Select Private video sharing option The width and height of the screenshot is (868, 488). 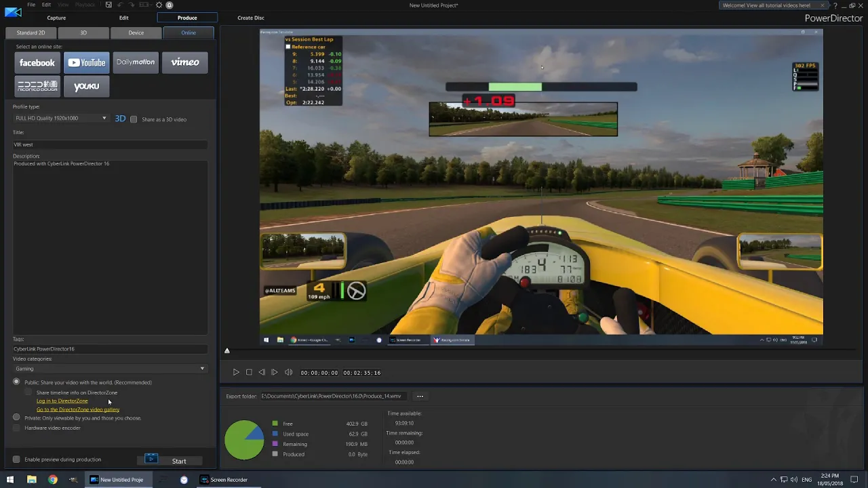16,418
